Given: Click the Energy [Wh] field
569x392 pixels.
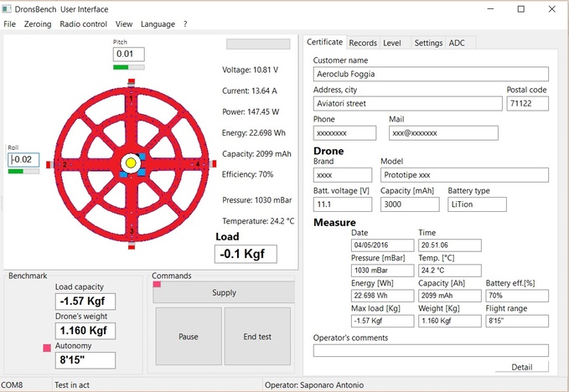Looking at the screenshot, I should [382, 296].
